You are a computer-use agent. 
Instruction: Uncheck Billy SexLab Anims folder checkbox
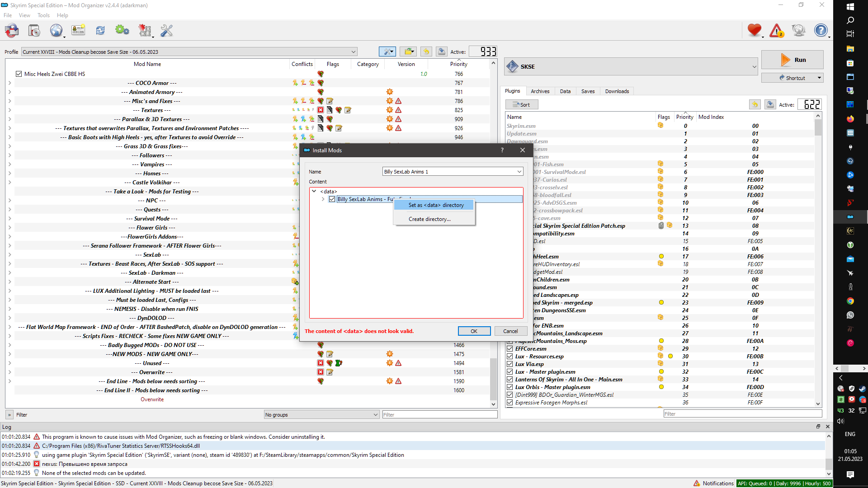tap(332, 199)
